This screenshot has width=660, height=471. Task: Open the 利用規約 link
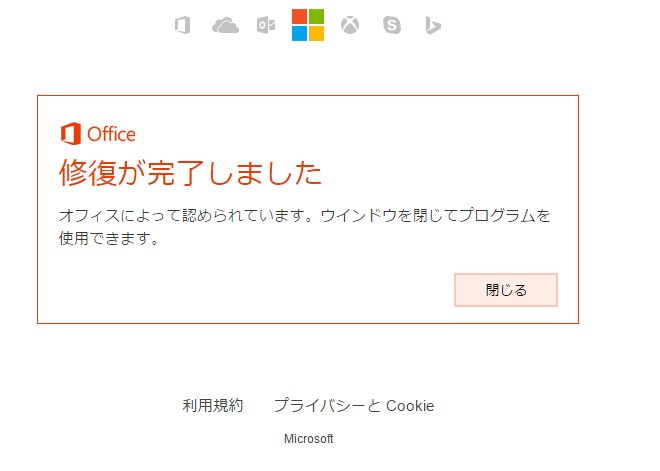pyautogui.click(x=213, y=405)
